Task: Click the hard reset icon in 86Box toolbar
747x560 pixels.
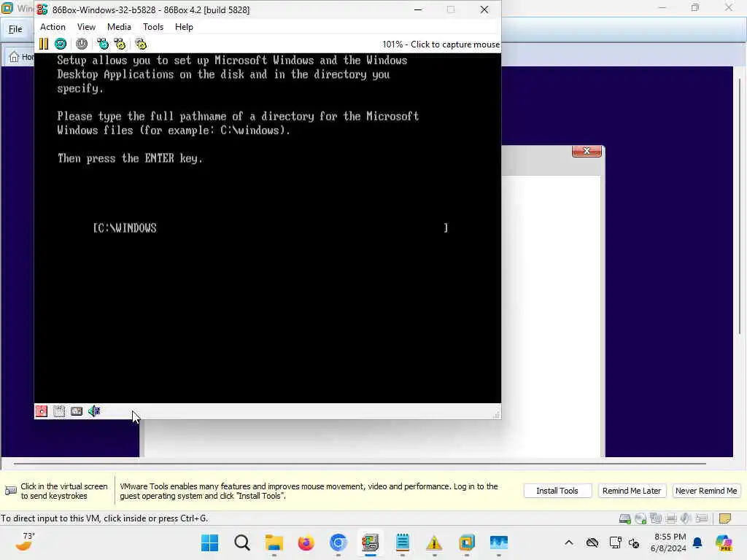Action: click(61, 44)
